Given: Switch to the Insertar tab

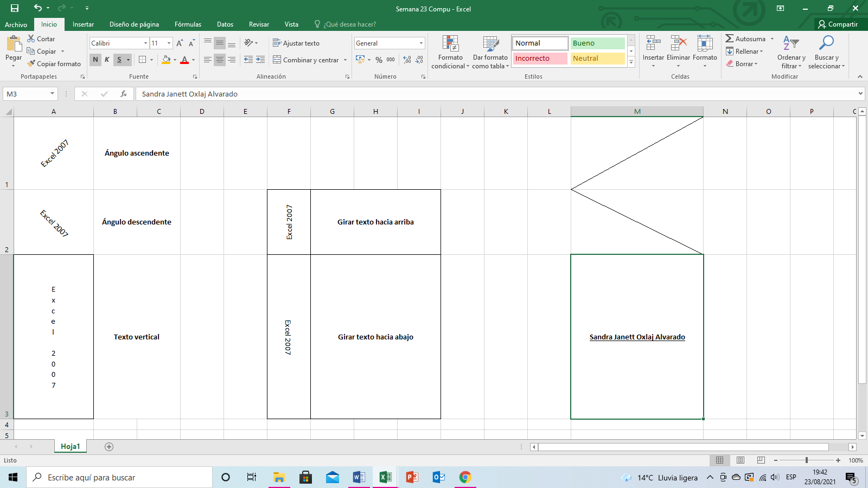Looking at the screenshot, I should (x=83, y=24).
